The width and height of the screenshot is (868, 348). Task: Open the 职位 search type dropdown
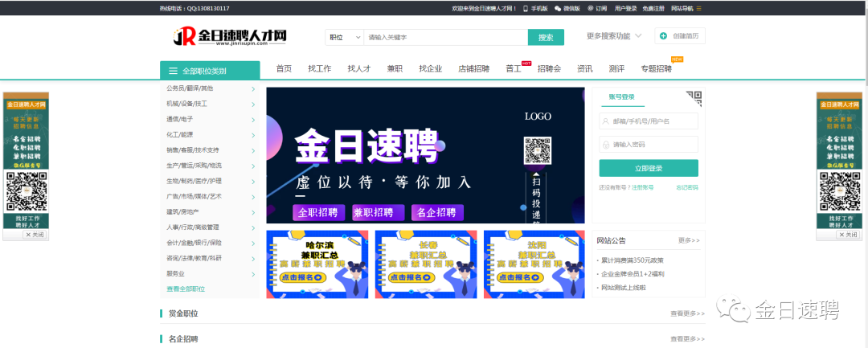[x=344, y=37]
